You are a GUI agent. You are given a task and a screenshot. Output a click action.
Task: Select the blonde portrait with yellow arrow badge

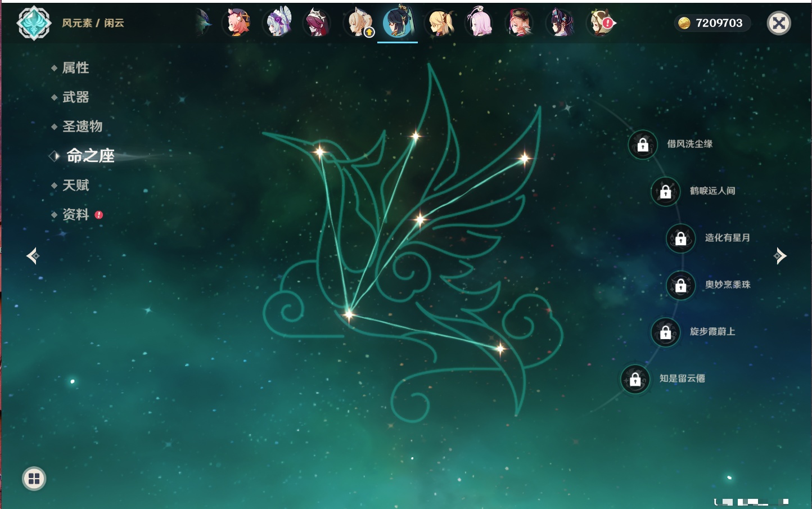(x=359, y=23)
